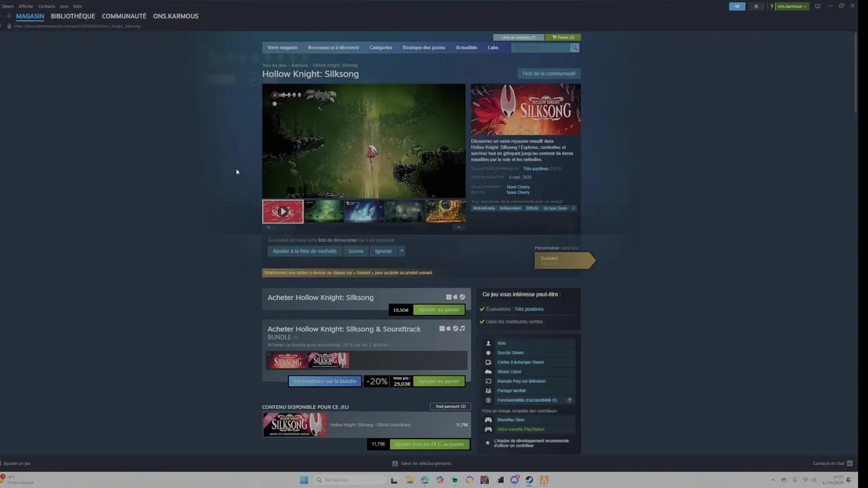
Task: Open the Steam menu in menu bar
Action: pos(7,6)
